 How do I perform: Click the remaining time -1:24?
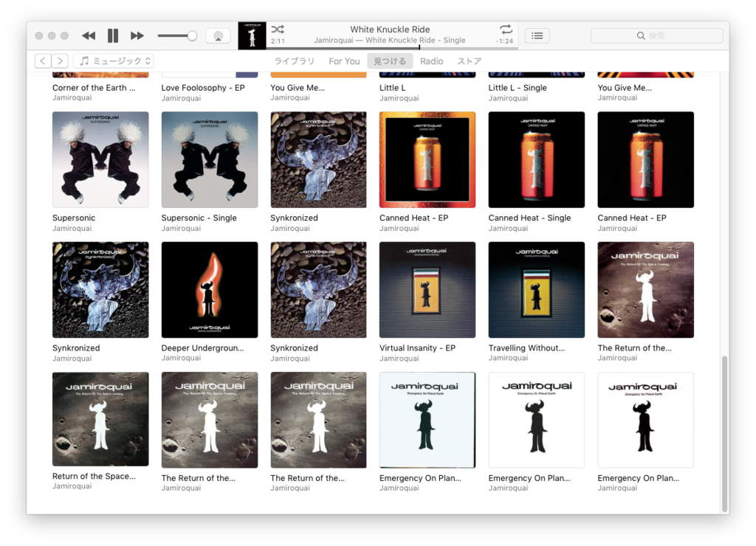(x=504, y=41)
